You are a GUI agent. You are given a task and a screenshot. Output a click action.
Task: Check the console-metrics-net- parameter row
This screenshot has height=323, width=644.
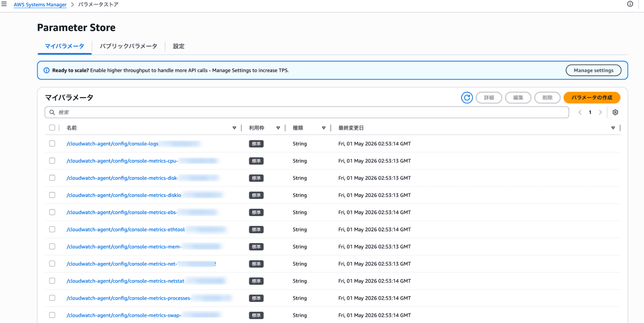coord(52,264)
